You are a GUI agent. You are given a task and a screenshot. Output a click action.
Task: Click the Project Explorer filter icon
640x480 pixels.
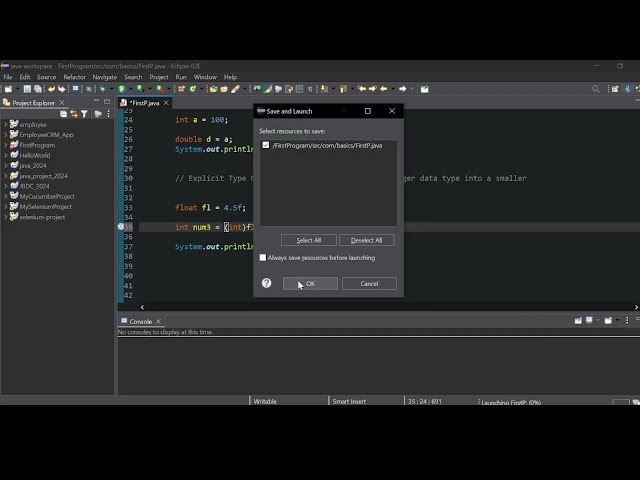pyautogui.click(x=84, y=114)
